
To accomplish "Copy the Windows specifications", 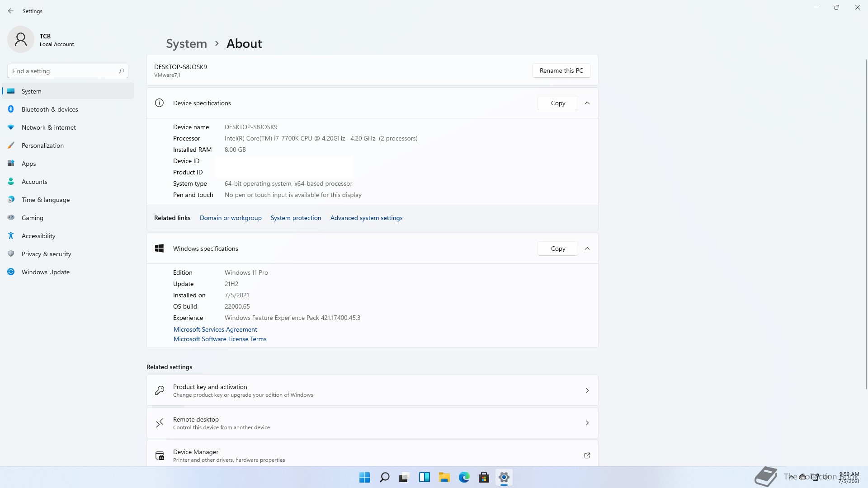I will (558, 249).
